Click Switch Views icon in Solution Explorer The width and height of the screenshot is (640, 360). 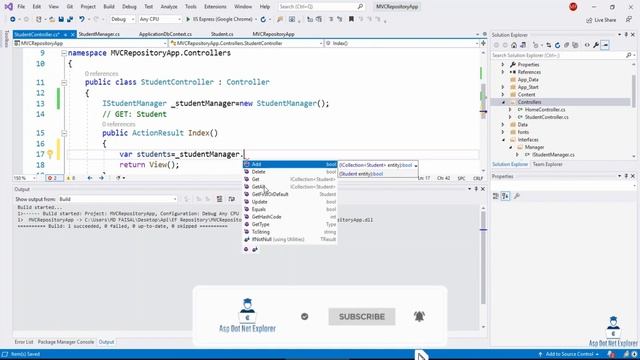pyautogui.click(x=523, y=45)
